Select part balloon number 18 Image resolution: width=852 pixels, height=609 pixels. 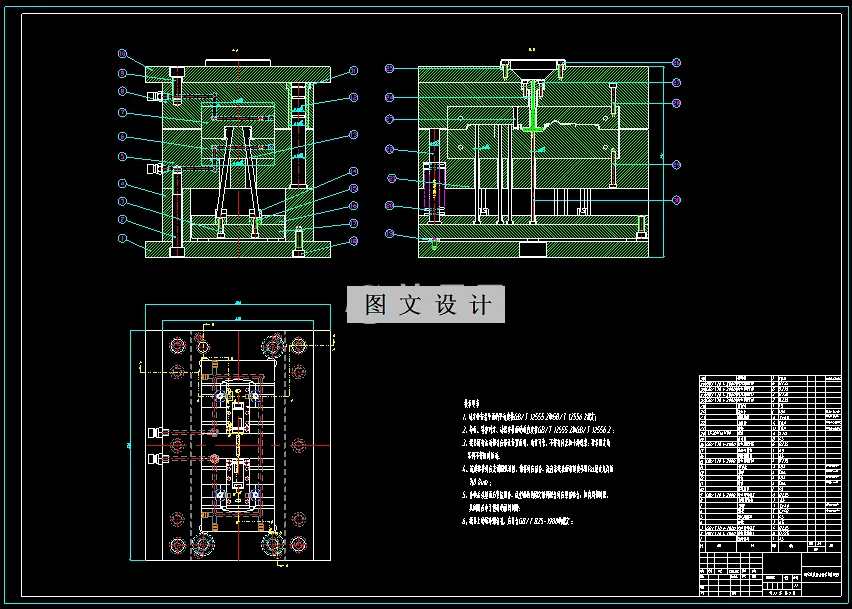click(353, 241)
